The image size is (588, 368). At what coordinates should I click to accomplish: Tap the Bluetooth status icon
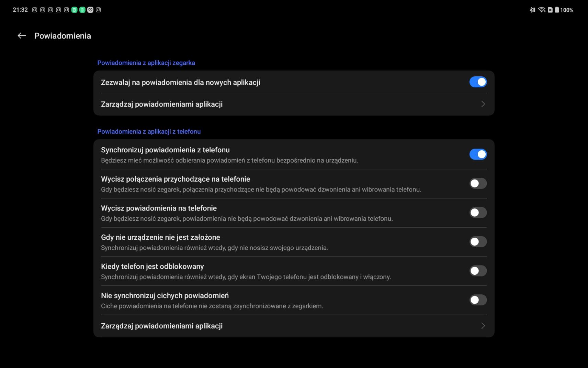532,10
